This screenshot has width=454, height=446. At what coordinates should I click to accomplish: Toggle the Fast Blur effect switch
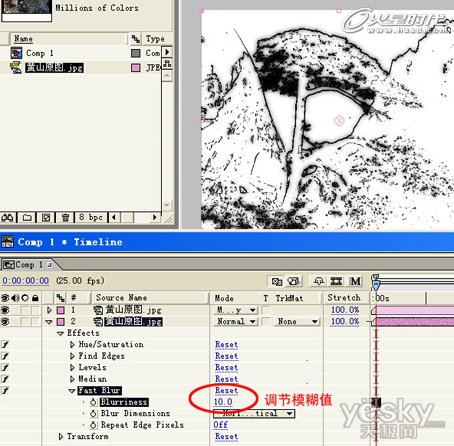[5, 390]
